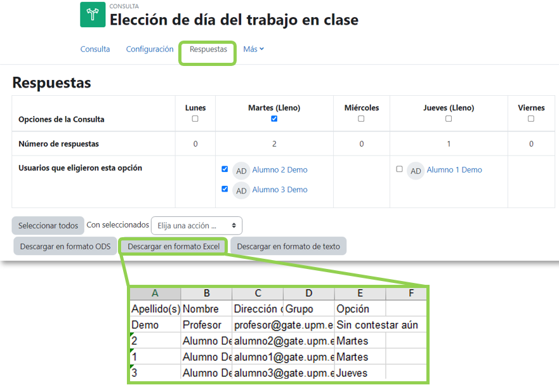This screenshot has width=559, height=392.
Task: Click Alumno 2 Demo's AD avatar
Action: point(241,171)
